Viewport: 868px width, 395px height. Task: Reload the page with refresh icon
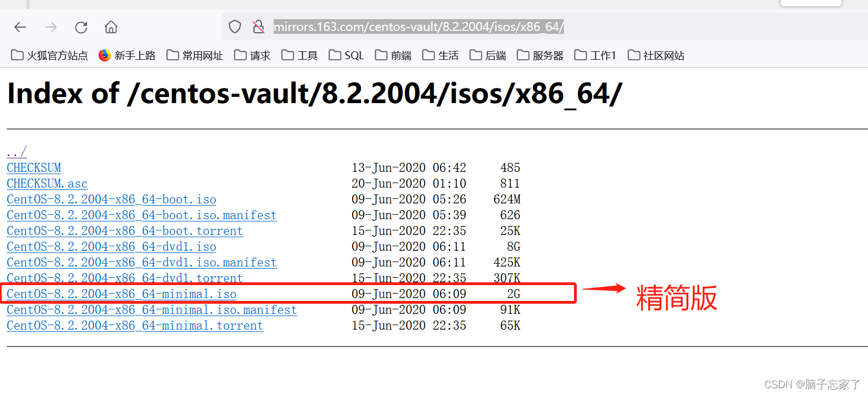tap(81, 27)
